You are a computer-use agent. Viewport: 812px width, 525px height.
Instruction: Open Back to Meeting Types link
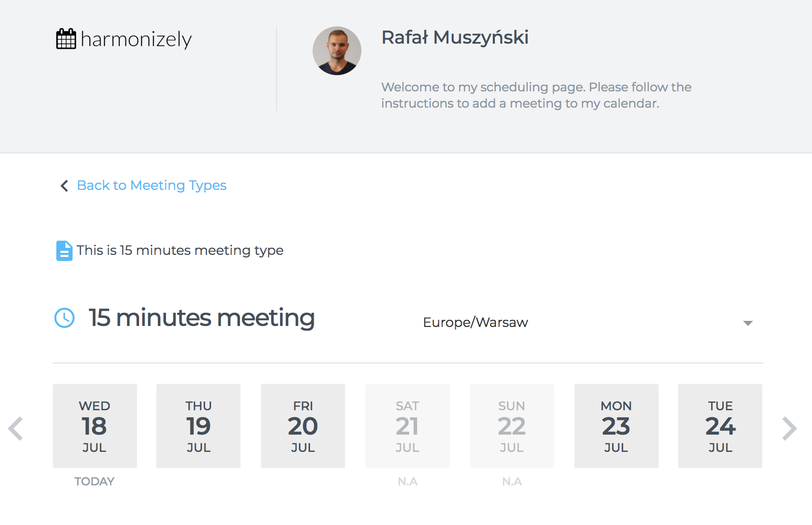click(151, 185)
